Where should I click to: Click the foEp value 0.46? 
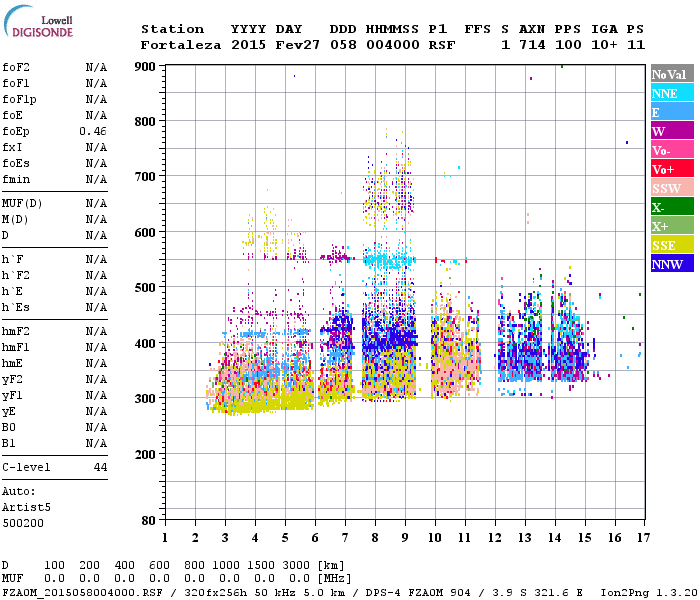point(93,131)
